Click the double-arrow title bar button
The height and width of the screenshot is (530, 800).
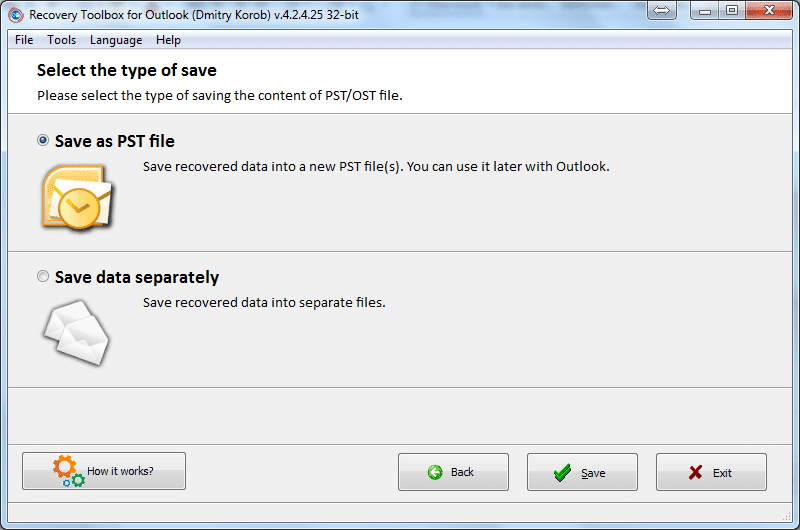(661, 11)
